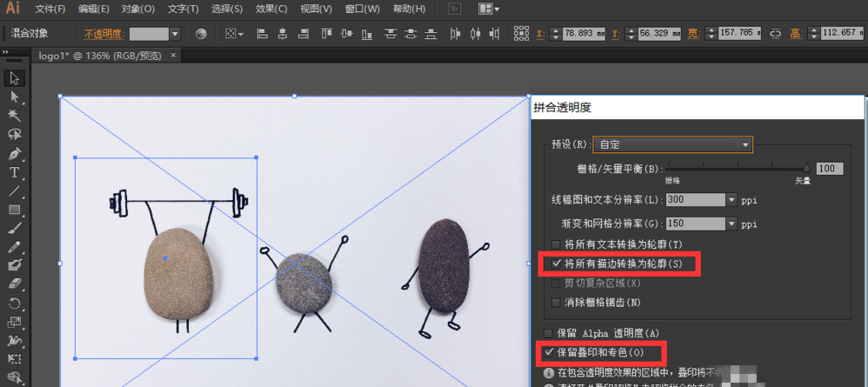Uncheck 保留叠印和专色 checkbox
The image size is (868, 387).
click(x=549, y=352)
